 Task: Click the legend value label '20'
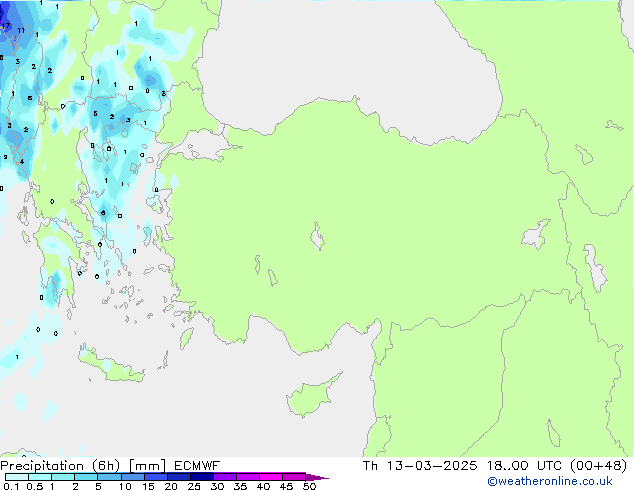tap(171, 486)
